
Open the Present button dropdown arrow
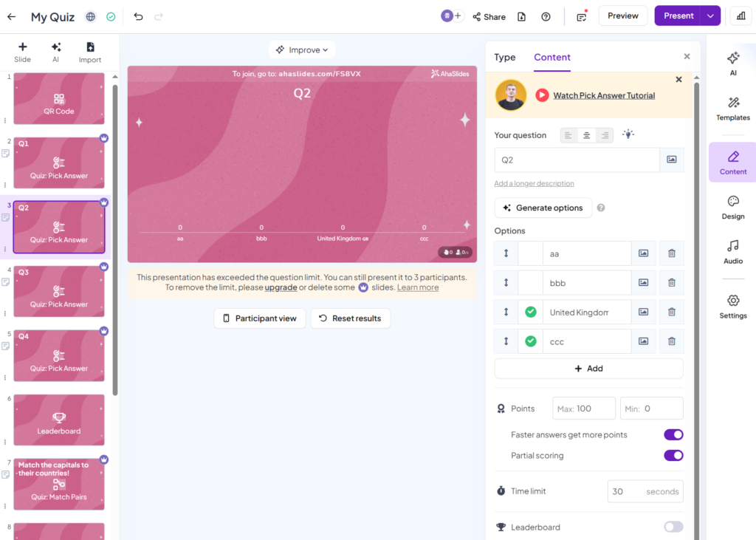[x=710, y=16]
